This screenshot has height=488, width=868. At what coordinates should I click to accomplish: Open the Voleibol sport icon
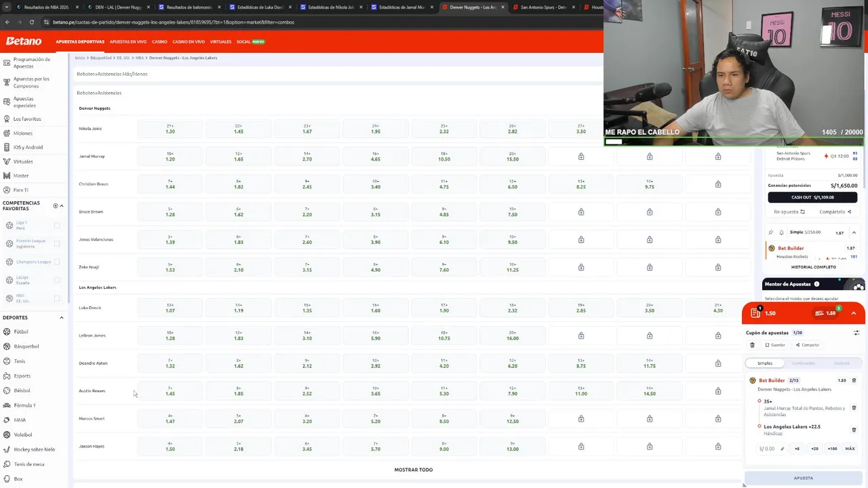coord(7,434)
